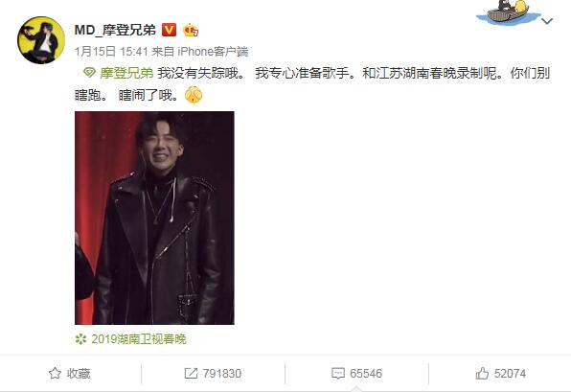Expand the post options chevron menu
The image size is (571, 392).
[x=547, y=21]
